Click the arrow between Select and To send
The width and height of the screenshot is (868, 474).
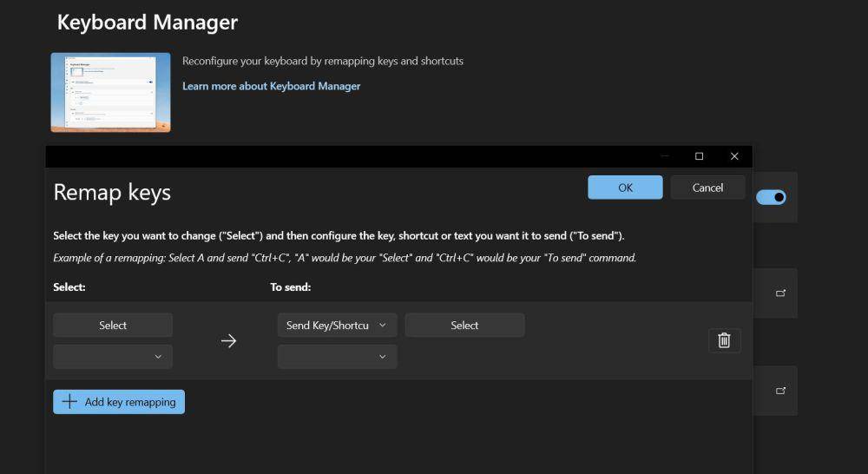[x=228, y=340]
